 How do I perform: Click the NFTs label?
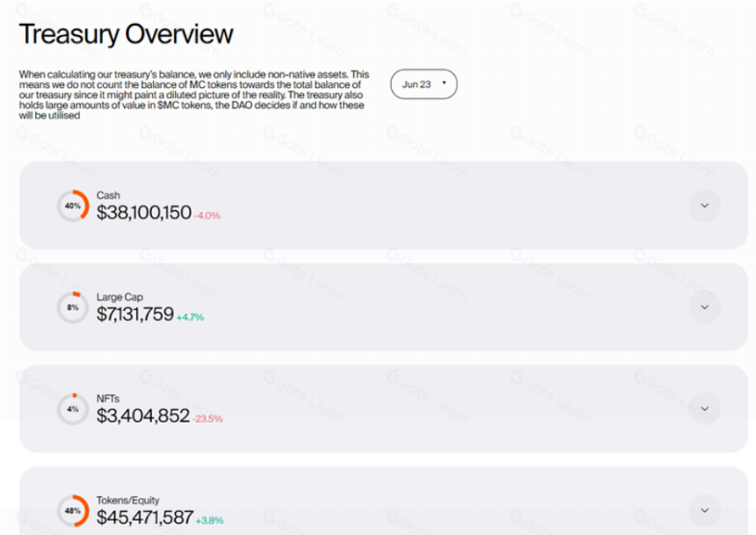point(108,399)
